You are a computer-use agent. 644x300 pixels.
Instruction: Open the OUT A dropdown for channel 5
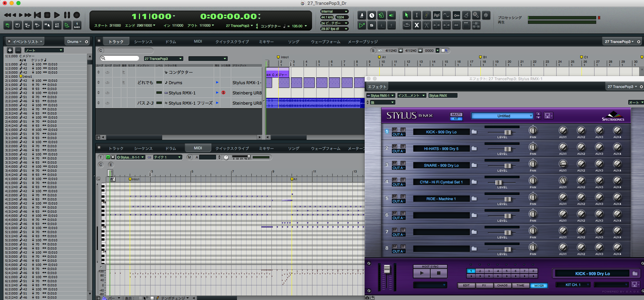pos(398,201)
